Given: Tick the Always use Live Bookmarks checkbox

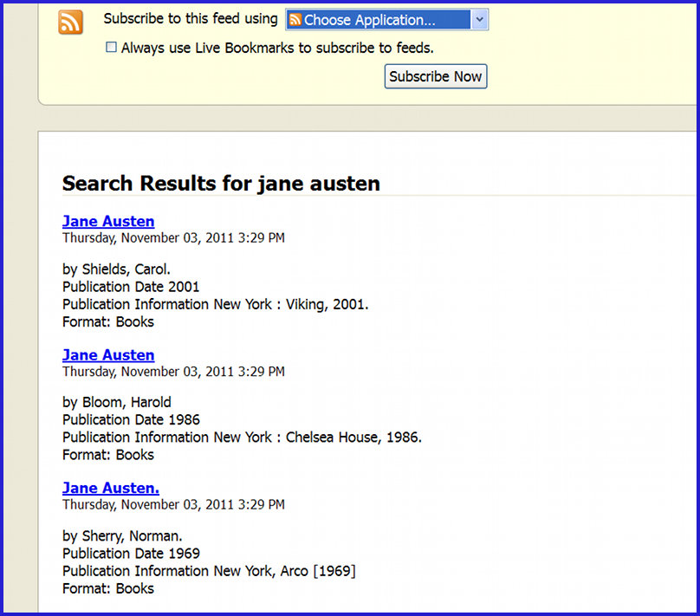Looking at the screenshot, I should [x=111, y=47].
